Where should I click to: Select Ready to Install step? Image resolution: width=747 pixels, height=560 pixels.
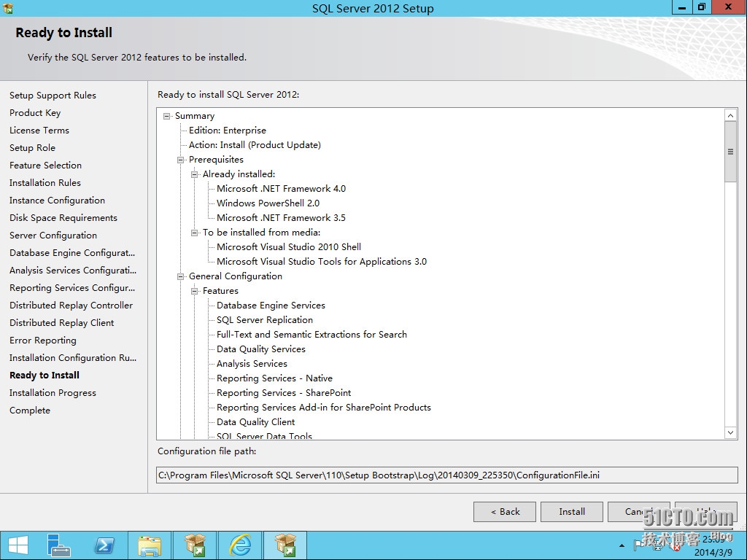(44, 376)
